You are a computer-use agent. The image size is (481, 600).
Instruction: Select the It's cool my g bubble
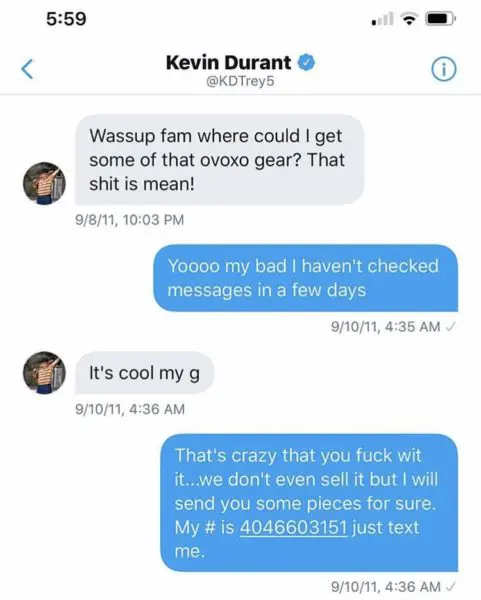(144, 373)
